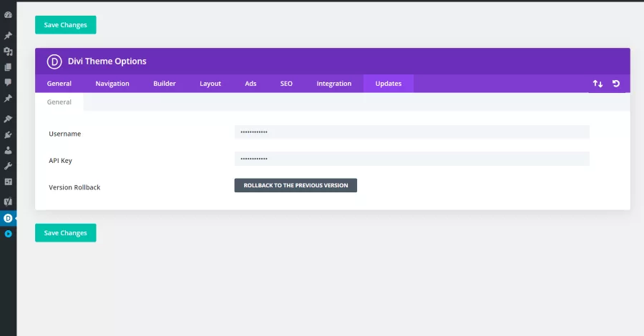The height and width of the screenshot is (336, 644).
Task: Open the Tools wrench icon
Action: tap(8, 166)
